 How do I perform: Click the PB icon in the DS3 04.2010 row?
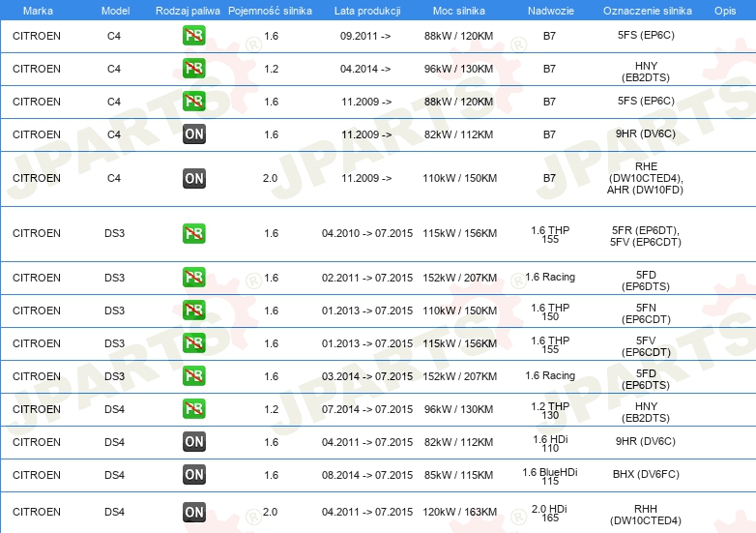[x=194, y=233]
